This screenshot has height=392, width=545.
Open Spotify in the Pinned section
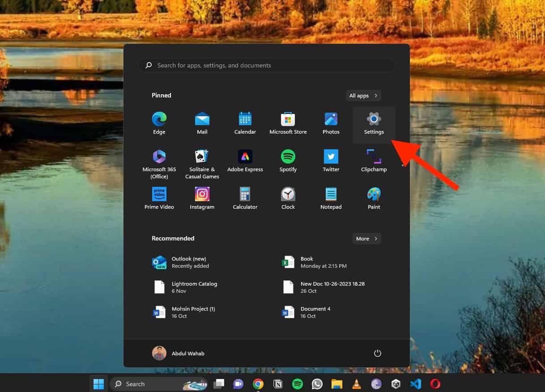[288, 161]
